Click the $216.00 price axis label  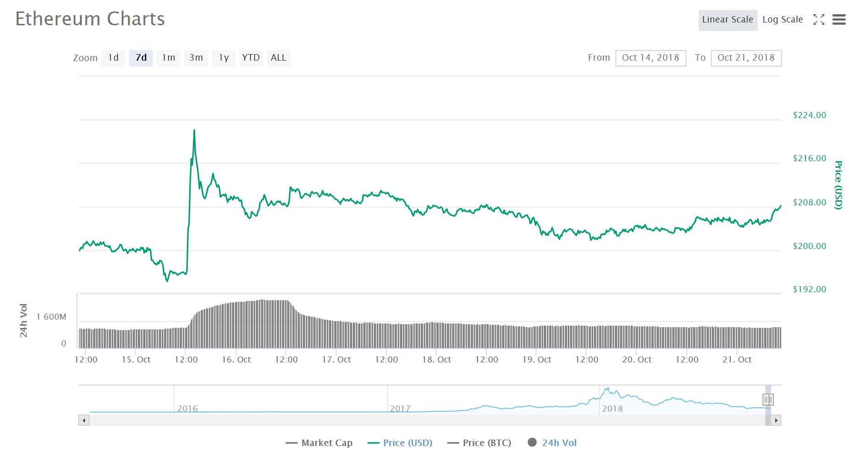[809, 158]
